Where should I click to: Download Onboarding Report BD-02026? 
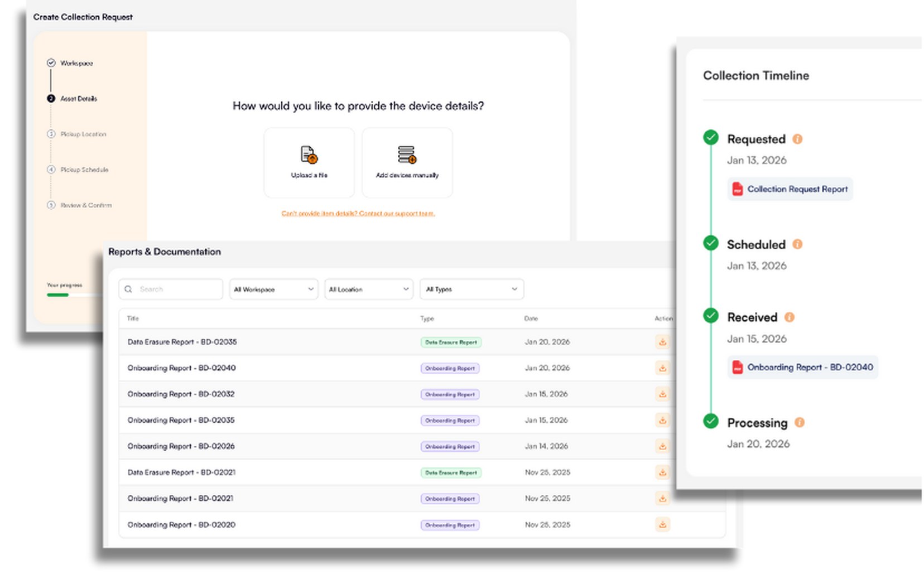[x=662, y=446]
